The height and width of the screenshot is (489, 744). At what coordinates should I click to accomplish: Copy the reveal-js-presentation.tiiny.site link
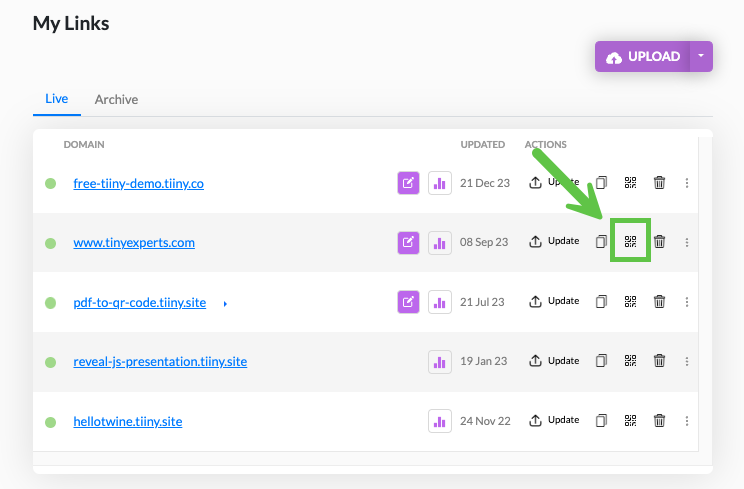[601, 361]
